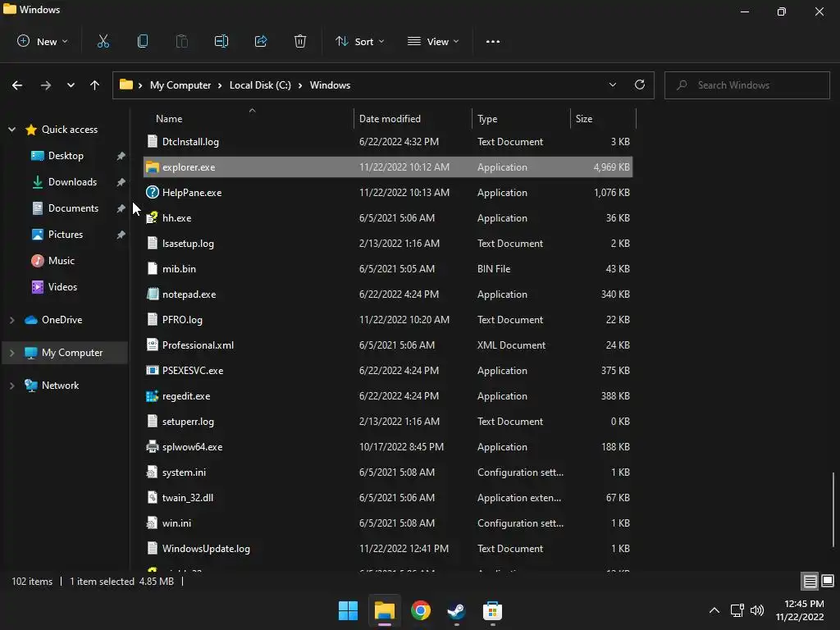840x630 pixels.
Task: Collapse the Quick access tree
Action: 11,129
